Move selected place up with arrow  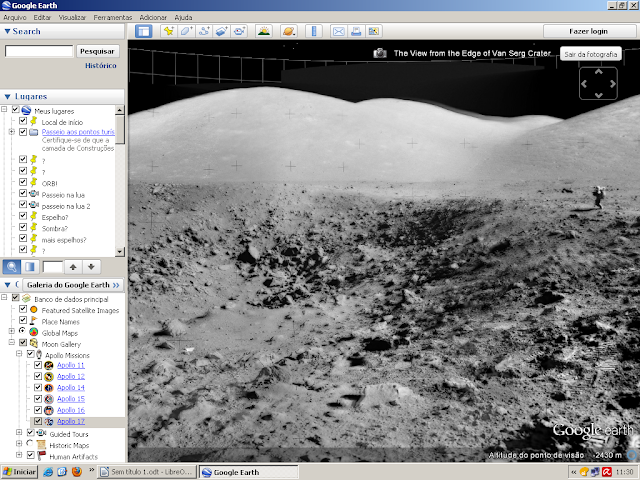point(73,267)
